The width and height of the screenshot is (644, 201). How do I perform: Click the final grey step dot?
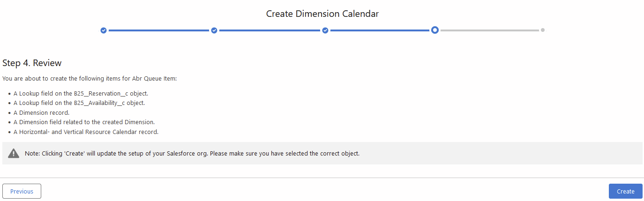(x=543, y=30)
